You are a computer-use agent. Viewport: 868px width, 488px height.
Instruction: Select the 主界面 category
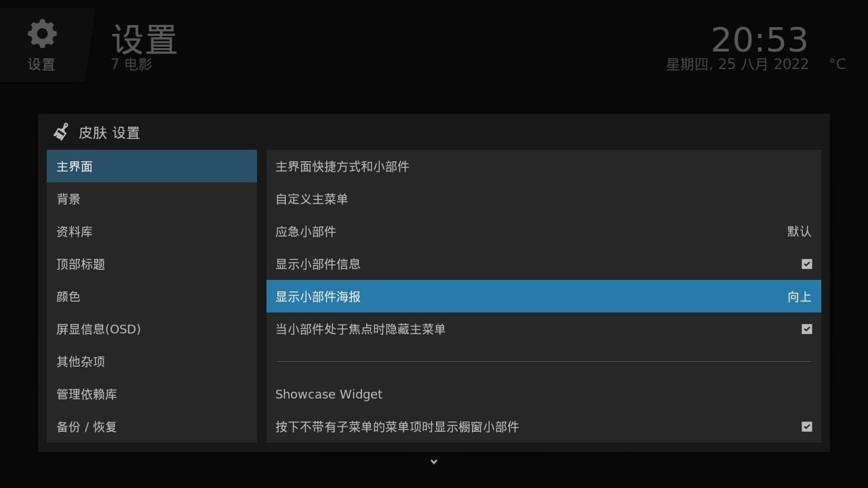pos(152,166)
